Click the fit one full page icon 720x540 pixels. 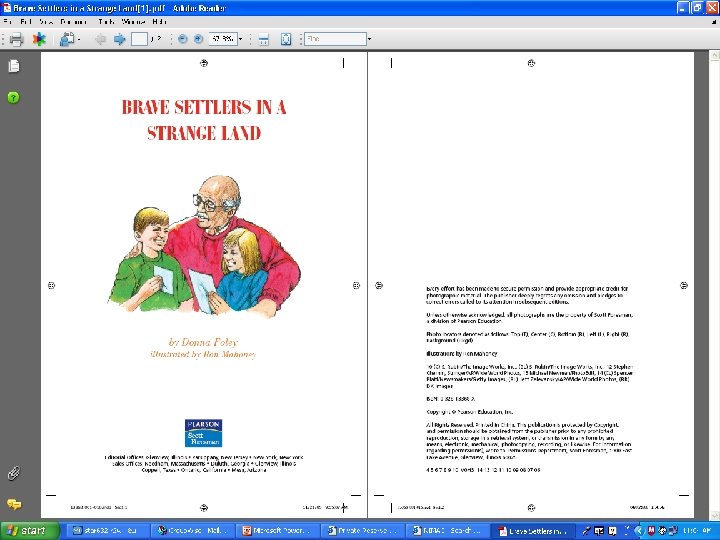(x=286, y=39)
